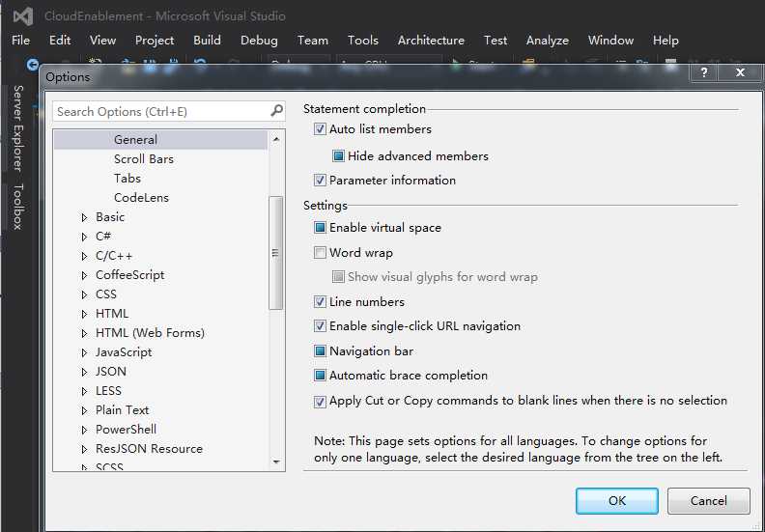Select the HTML tree item label

click(112, 314)
